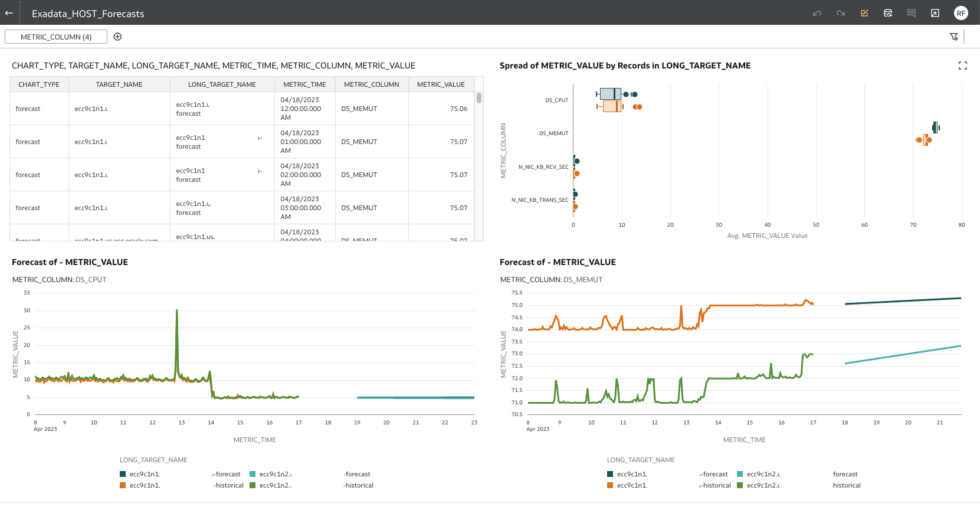The image size is (980, 510).
Task: Click orange ecc9c1n1 historical swatch in DS_CPUT legend
Action: 123,485
